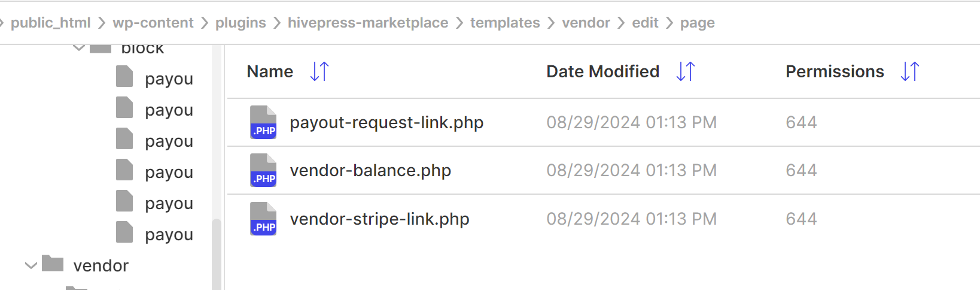This screenshot has height=290, width=980.
Task: Click the sidebar vertical scrollbar
Action: tap(217, 254)
